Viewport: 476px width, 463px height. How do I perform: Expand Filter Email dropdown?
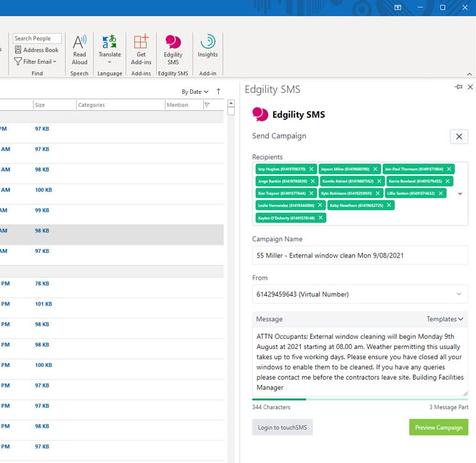(36, 61)
